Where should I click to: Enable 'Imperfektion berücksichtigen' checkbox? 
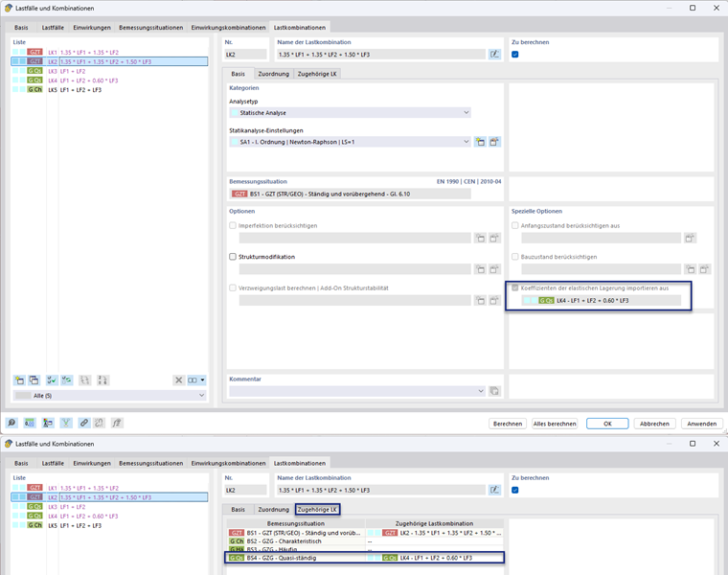click(233, 225)
